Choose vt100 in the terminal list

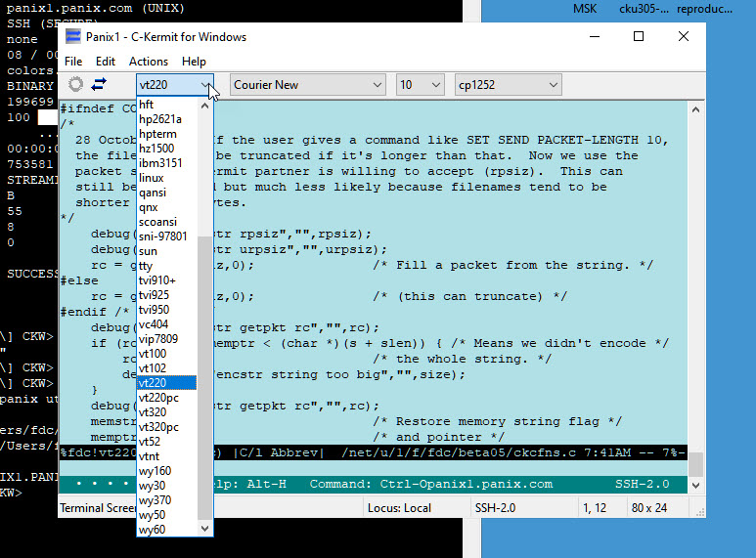tap(153, 354)
